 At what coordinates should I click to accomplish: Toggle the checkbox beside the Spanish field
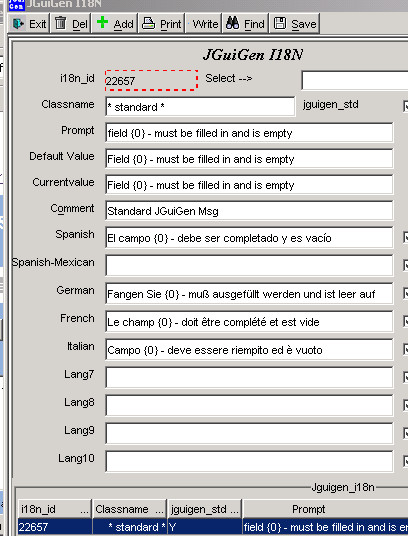click(x=406, y=237)
